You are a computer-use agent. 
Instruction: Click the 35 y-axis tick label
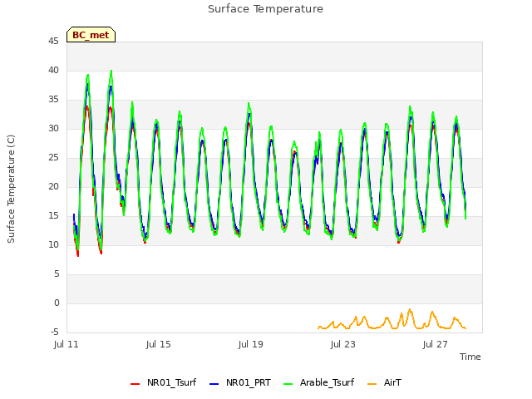click(53, 100)
